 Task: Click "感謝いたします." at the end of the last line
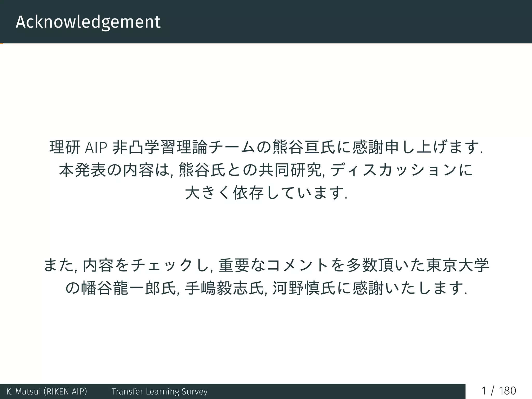point(410,288)
